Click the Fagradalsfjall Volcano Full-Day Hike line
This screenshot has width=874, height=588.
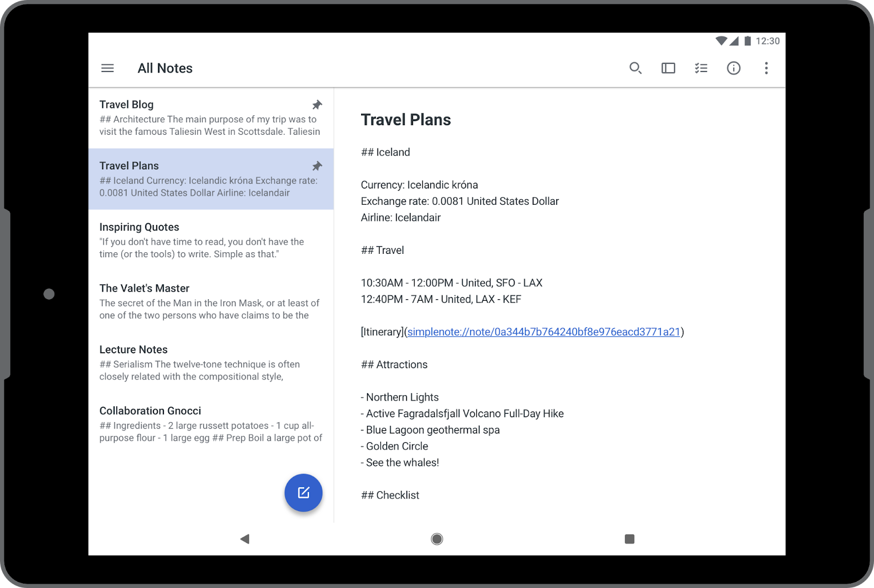[x=462, y=414]
